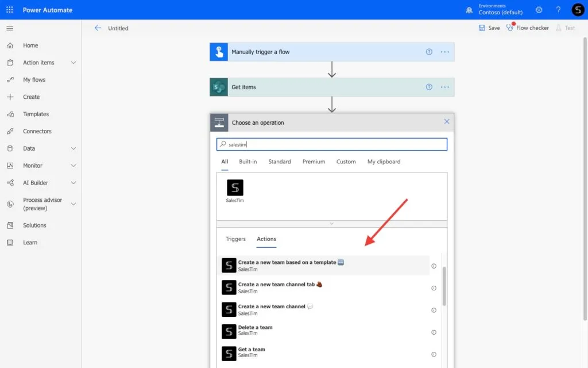
Task: Open the Flow checker
Action: [527, 28]
